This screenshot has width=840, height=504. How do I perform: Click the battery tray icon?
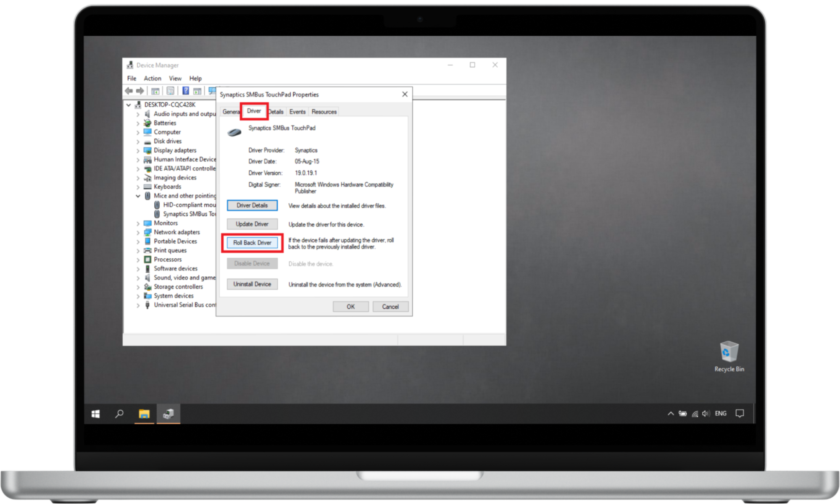(683, 414)
